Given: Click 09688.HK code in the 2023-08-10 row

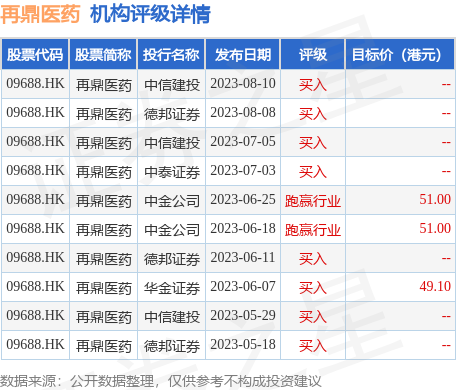Looking at the screenshot, I should [35, 83].
